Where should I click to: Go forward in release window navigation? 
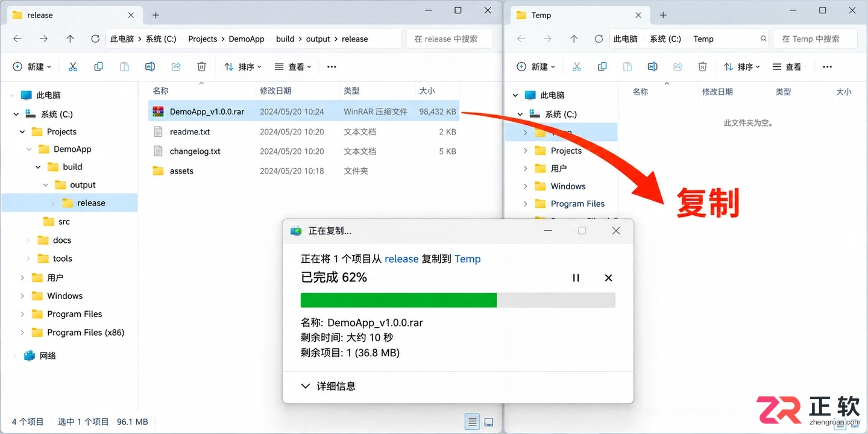(x=43, y=39)
